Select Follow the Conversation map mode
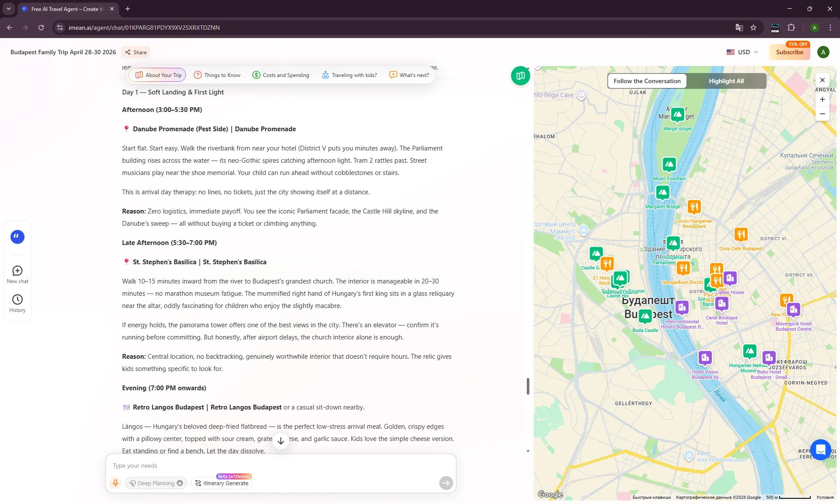This screenshot has height=504, width=840. click(x=647, y=81)
